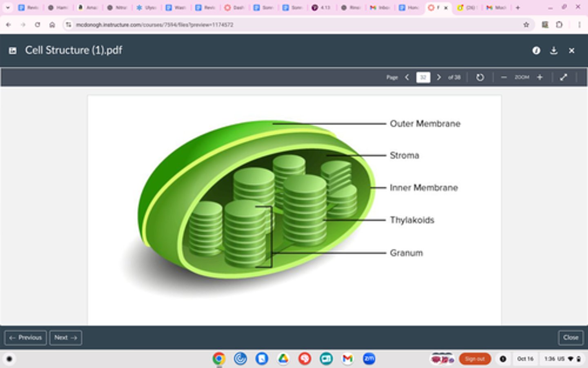Go to the next PDF page arrow
The height and width of the screenshot is (368, 588).
(439, 77)
